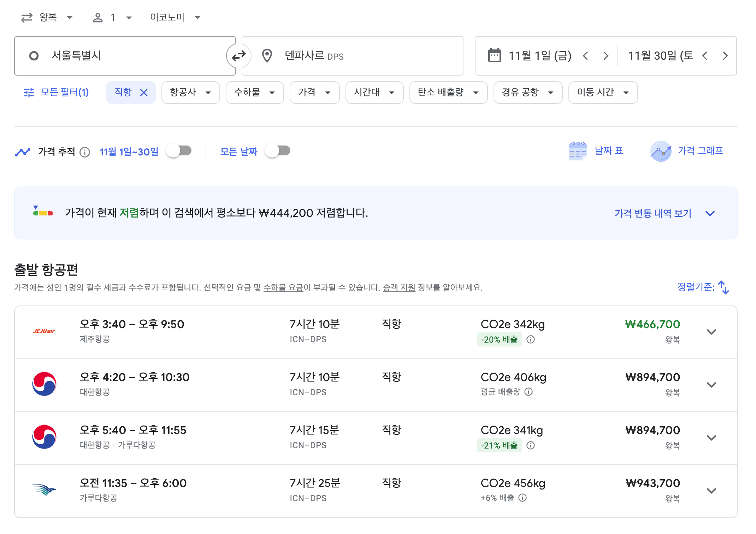Expand the 제주항공 flight details
756x534 pixels.
point(711,332)
